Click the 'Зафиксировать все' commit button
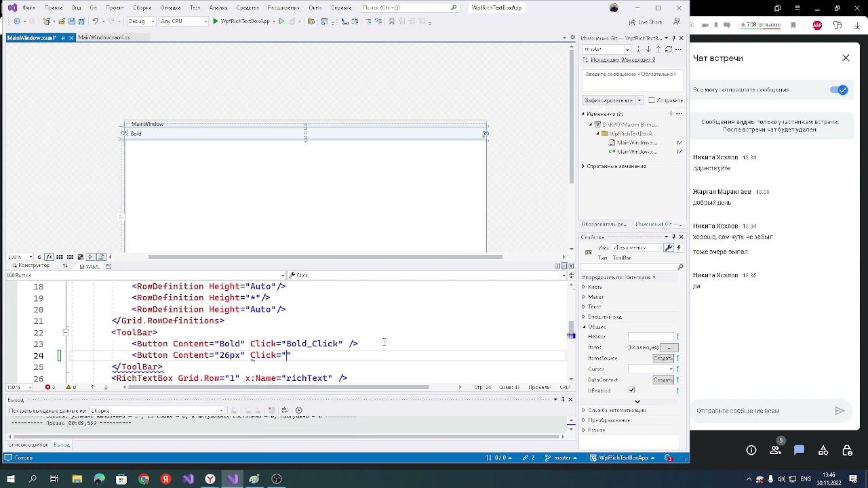This screenshot has height=488, width=868. (x=608, y=100)
